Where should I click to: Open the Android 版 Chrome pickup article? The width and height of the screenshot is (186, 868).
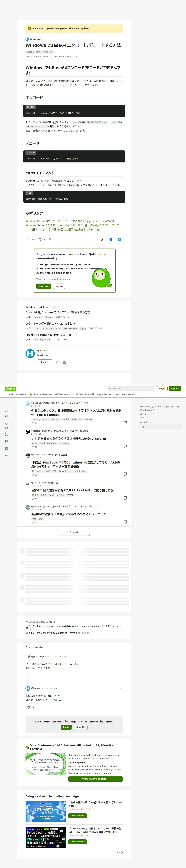point(58,312)
